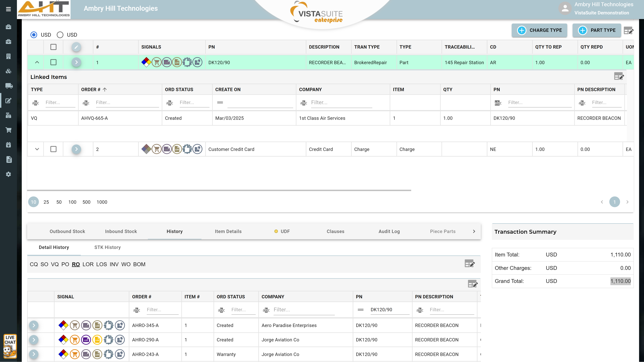
Task: Click the cart signal icon in row 1
Action: (157, 62)
